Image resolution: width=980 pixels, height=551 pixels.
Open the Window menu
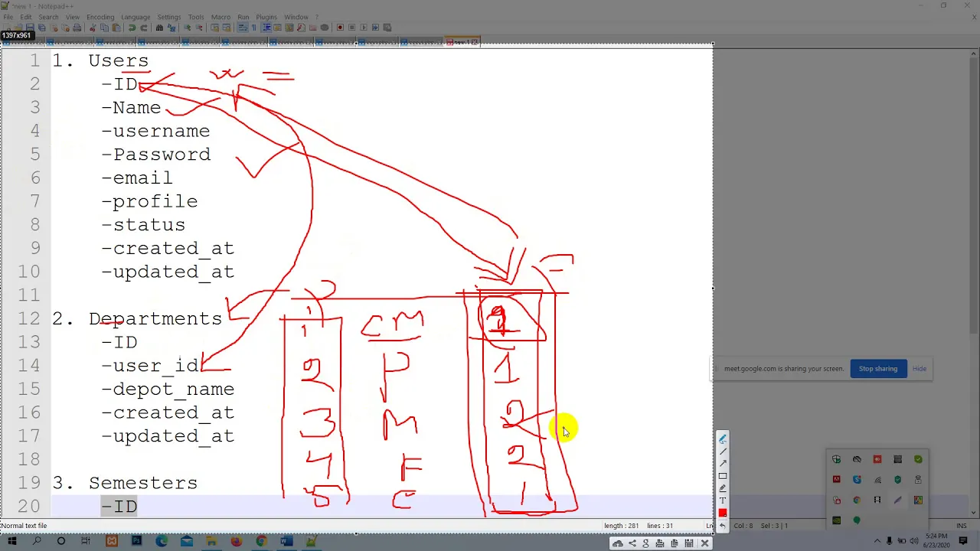pyautogui.click(x=296, y=17)
